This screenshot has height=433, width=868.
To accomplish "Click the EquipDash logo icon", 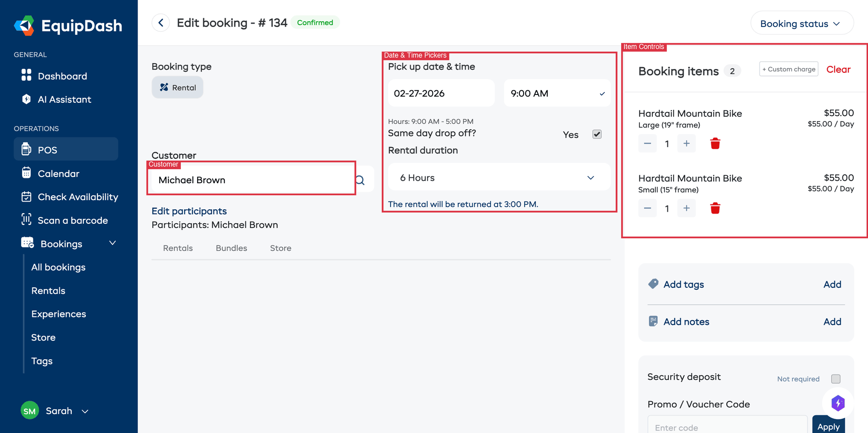I will click(24, 26).
